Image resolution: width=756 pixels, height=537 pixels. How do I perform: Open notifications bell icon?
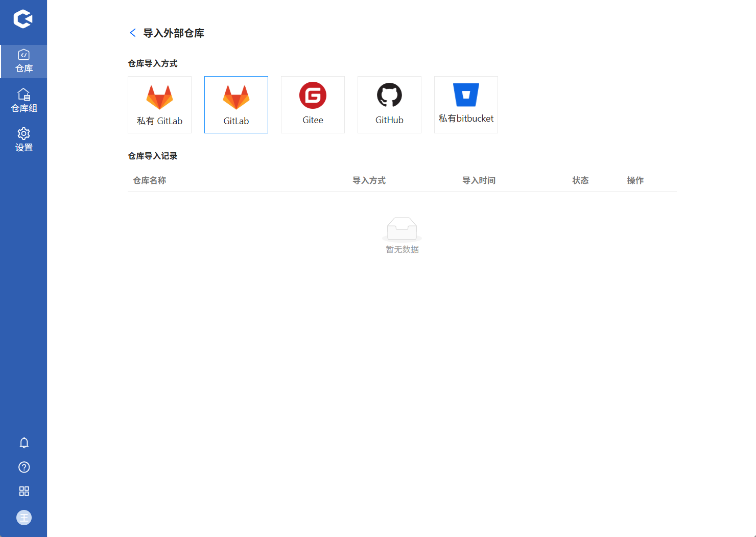[24, 442]
